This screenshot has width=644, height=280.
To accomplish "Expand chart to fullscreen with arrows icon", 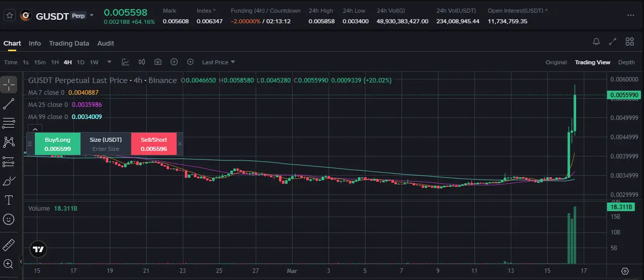I will [x=613, y=42].
